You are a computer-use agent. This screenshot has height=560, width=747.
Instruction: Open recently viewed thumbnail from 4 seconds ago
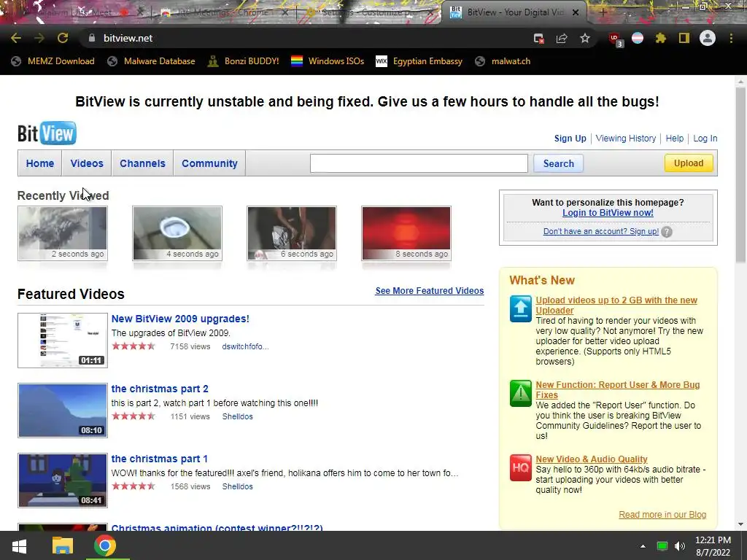pyautogui.click(x=177, y=233)
